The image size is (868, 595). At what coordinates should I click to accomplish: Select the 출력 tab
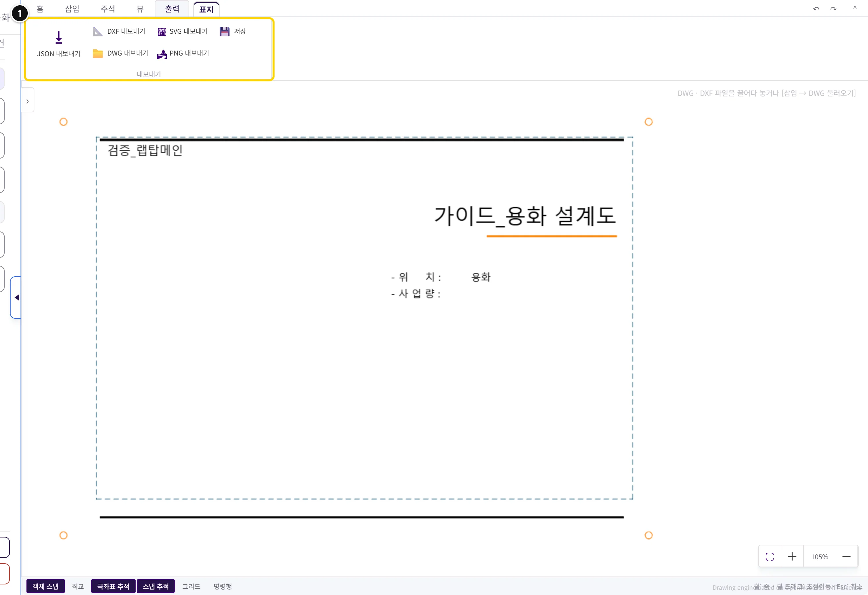tap(172, 9)
